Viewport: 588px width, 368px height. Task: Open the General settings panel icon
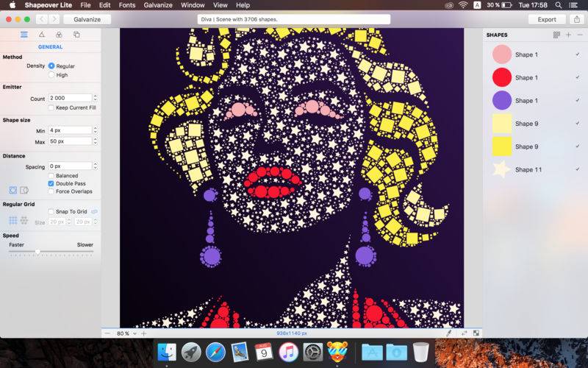pos(24,35)
